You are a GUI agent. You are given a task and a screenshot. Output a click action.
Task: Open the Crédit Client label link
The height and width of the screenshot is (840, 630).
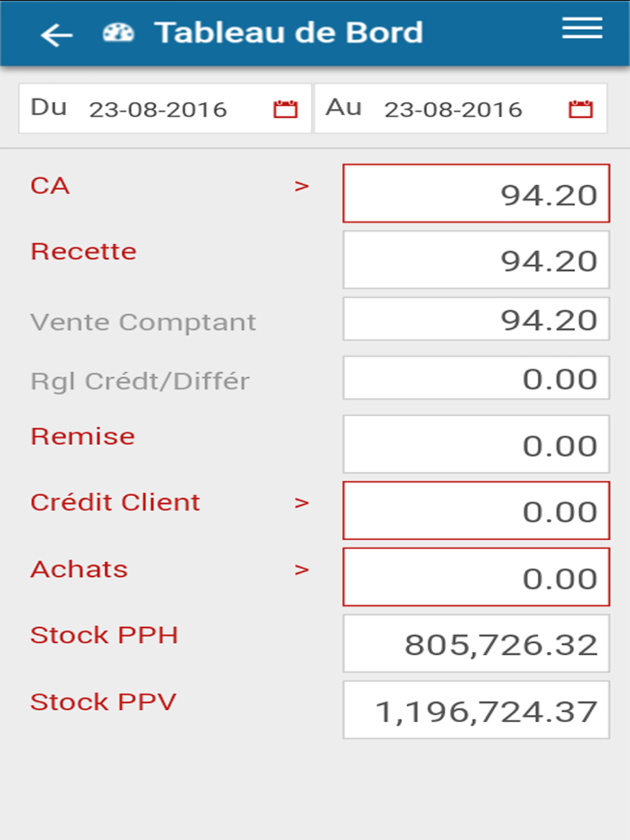coord(115,502)
